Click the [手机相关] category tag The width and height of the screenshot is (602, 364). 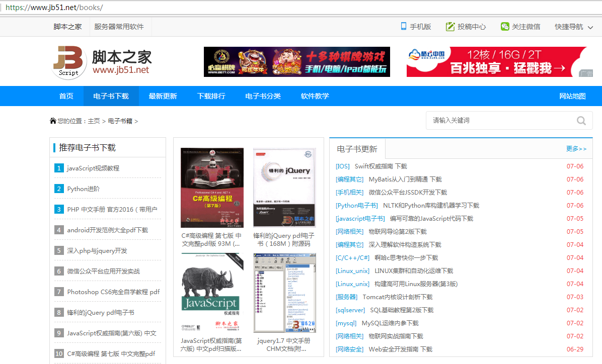click(349, 192)
